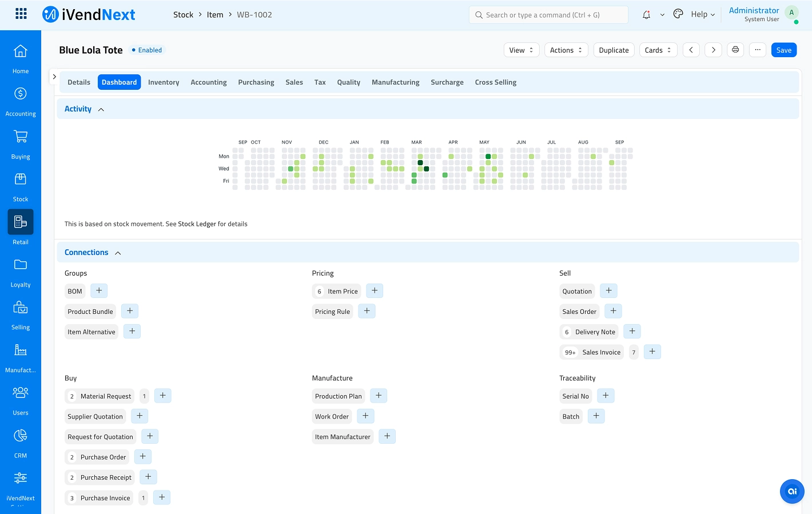Open the Retail module in sidebar

21,222
